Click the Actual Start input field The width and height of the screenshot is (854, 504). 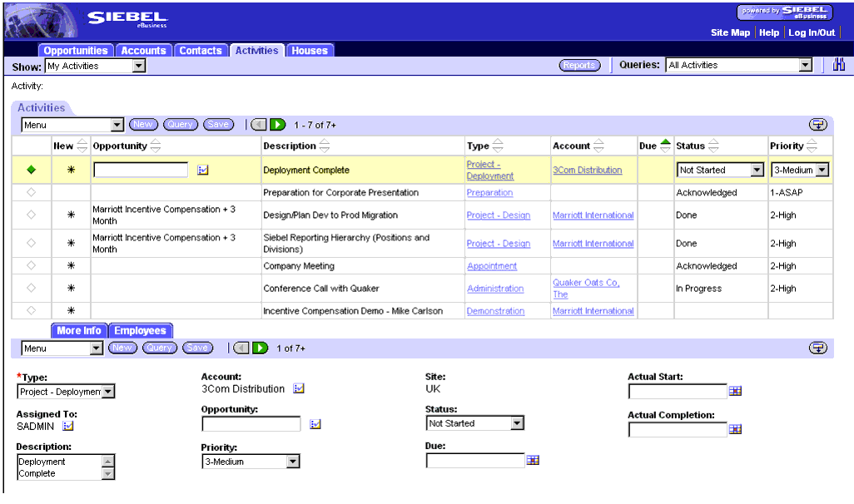tap(678, 391)
